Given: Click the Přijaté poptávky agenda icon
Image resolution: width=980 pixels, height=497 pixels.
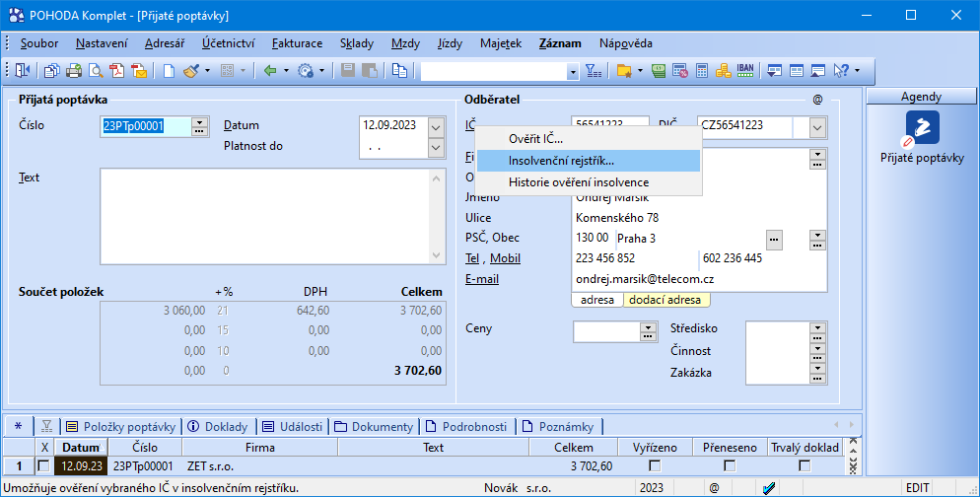Looking at the screenshot, I should click(923, 128).
